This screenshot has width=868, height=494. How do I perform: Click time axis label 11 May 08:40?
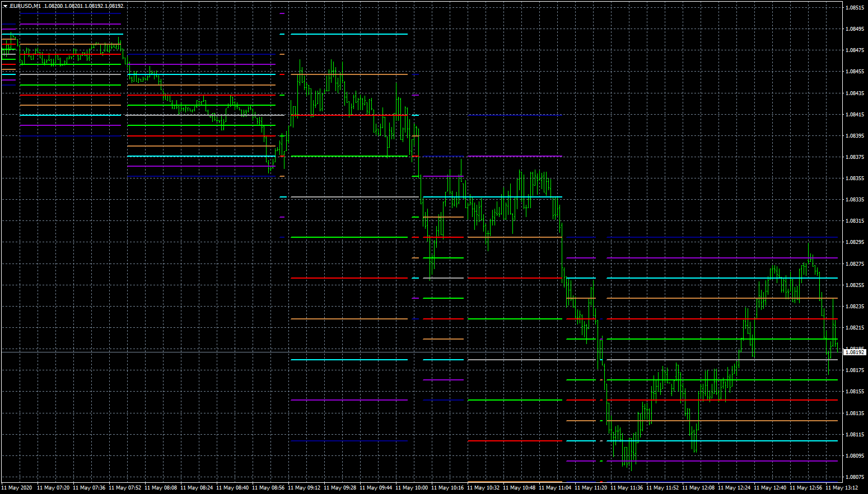(x=232, y=488)
